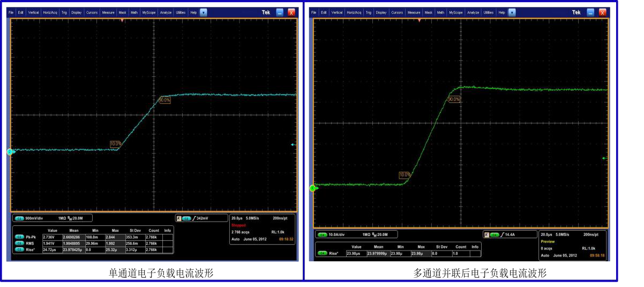Click the trigger position marker atop the left waveform
The image size is (644, 287).
pos(122,20)
